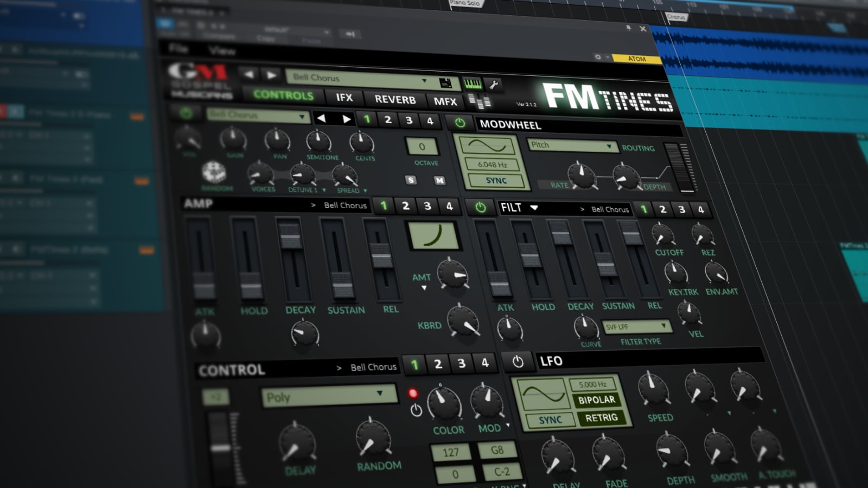The height and width of the screenshot is (488, 868).
Task: Toggle the LFO power button
Action: [518, 362]
